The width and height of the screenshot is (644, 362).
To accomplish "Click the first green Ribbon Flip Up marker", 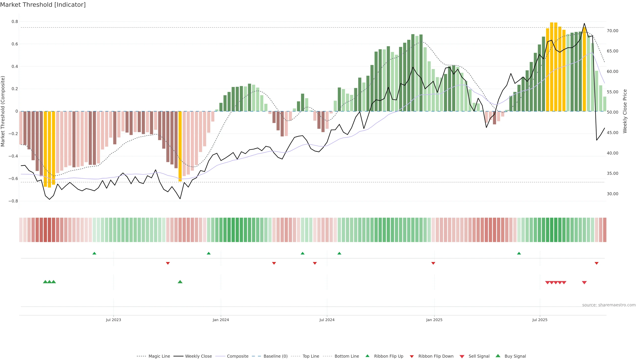I will click(94, 253).
